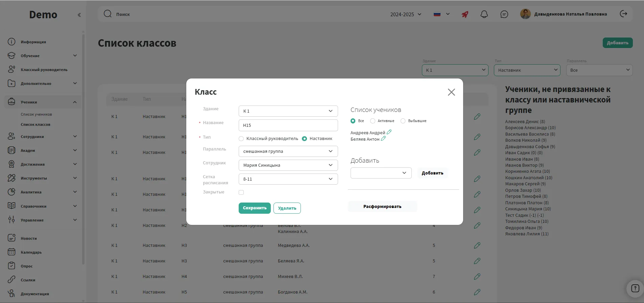This screenshot has height=303, width=644.
Task: Click the Сохранить button
Action: (x=255, y=208)
